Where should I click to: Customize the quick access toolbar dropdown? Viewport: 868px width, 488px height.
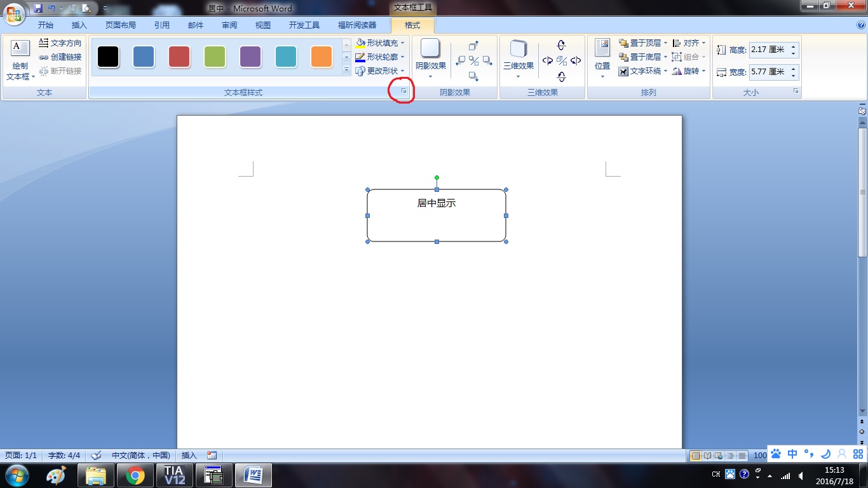coord(105,9)
